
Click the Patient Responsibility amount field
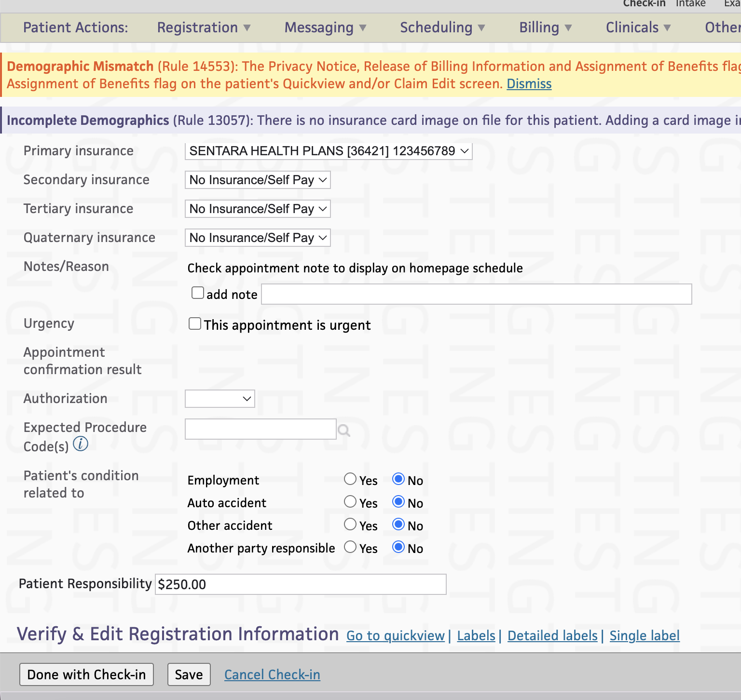[x=300, y=584]
